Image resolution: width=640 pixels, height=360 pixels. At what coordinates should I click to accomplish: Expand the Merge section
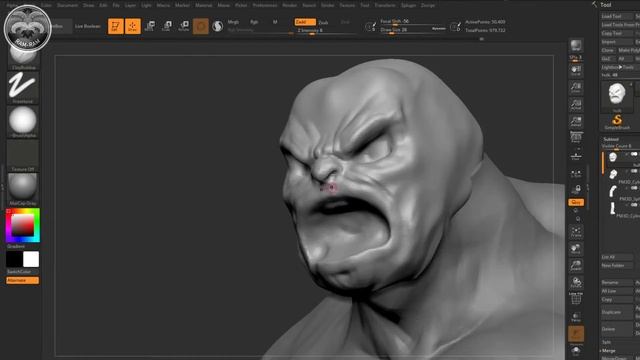pos(609,351)
